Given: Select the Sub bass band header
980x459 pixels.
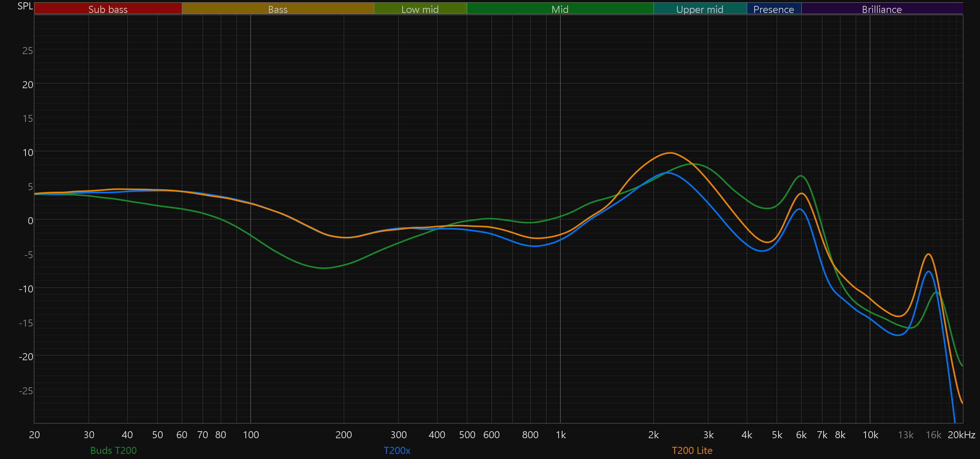Looking at the screenshot, I should pos(108,9).
